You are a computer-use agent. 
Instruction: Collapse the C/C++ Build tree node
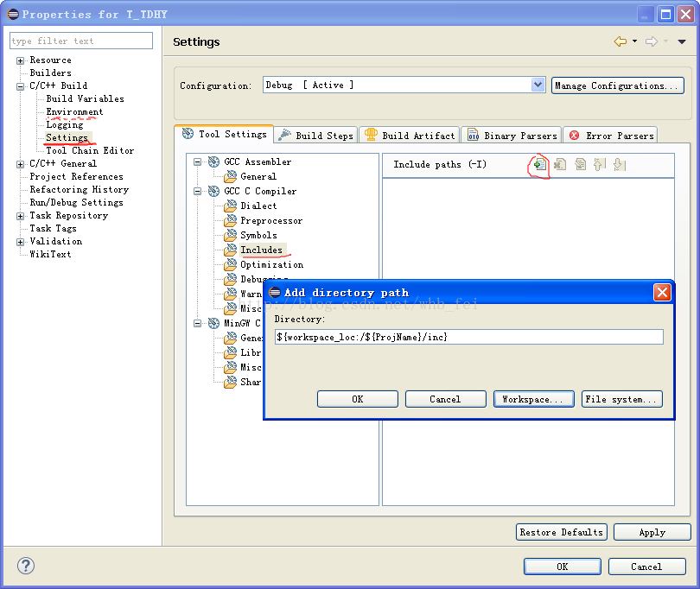tap(20, 86)
